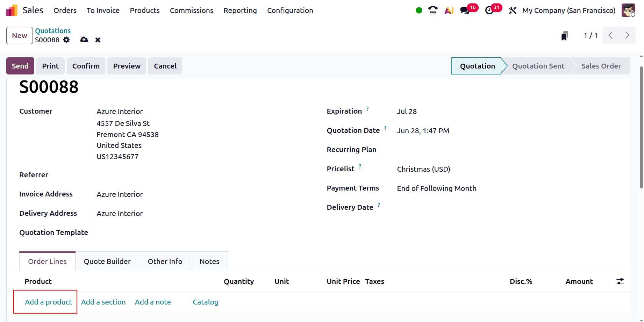Go to next record arrow

(x=627, y=35)
